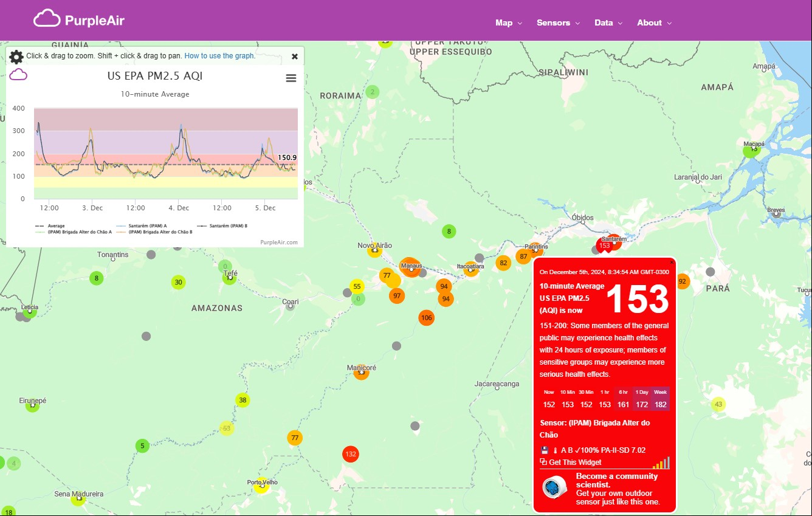The width and height of the screenshot is (812, 516).
Task: Toggle Santarém (IPAM) A series
Action: point(142,225)
